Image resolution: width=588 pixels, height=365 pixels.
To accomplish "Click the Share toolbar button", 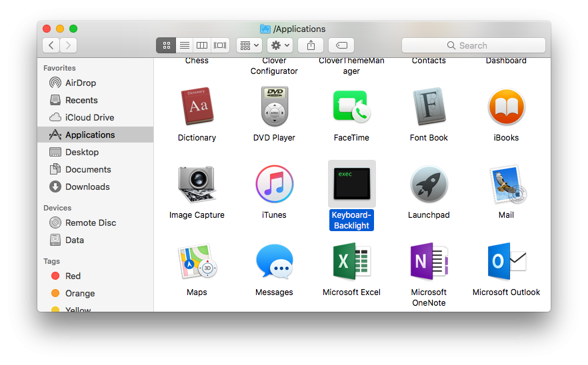I will tap(311, 45).
